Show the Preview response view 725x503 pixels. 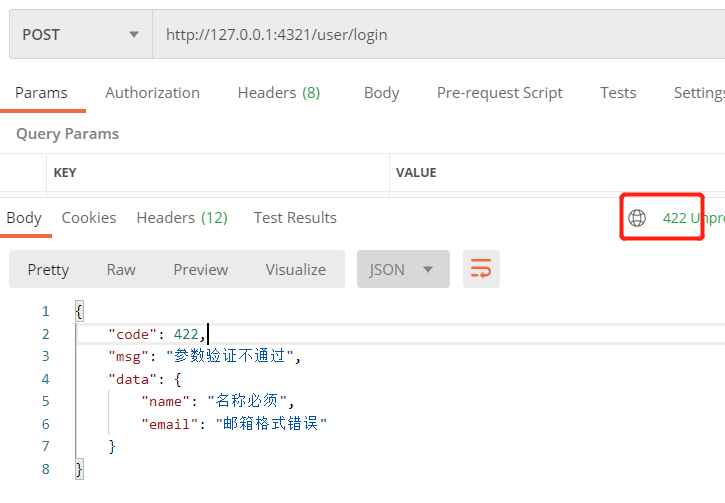[200, 270]
